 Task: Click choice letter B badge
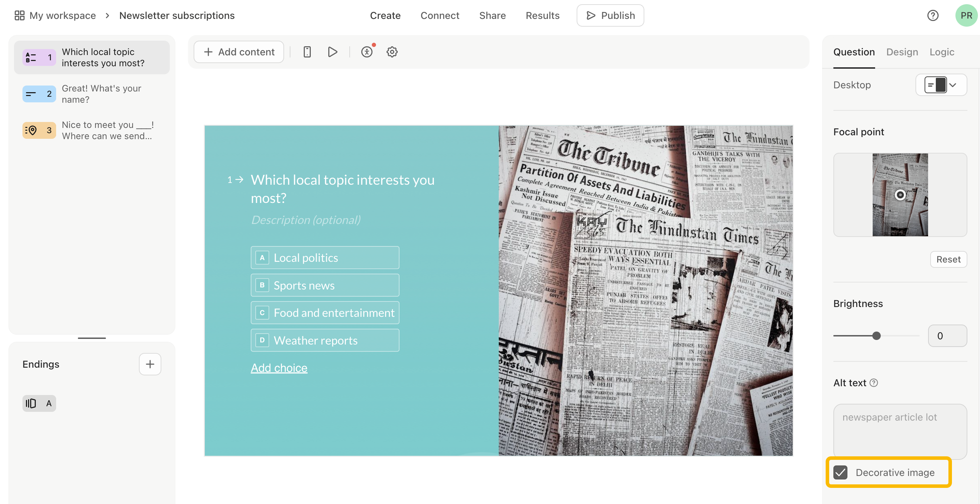click(x=262, y=285)
